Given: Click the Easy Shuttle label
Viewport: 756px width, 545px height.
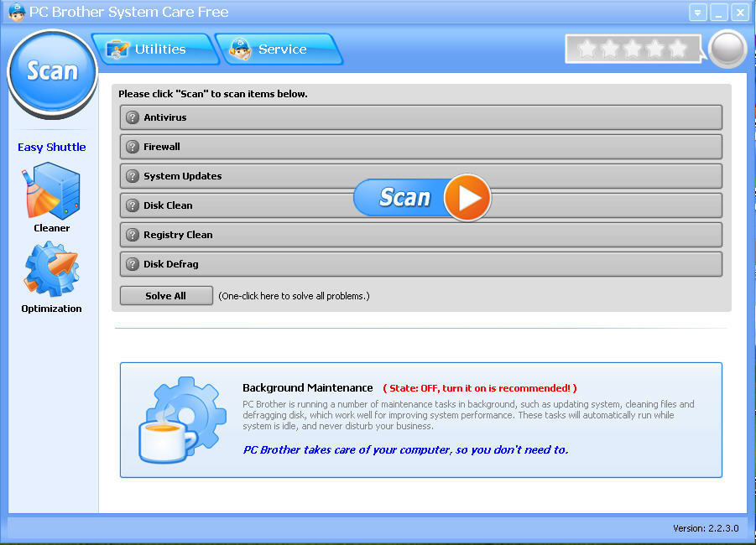Looking at the screenshot, I should 52,147.
